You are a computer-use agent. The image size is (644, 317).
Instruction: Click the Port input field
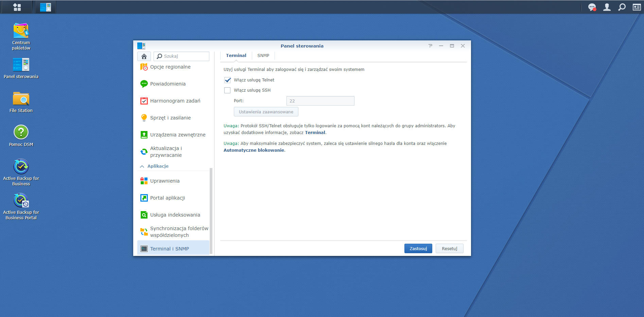pos(320,101)
